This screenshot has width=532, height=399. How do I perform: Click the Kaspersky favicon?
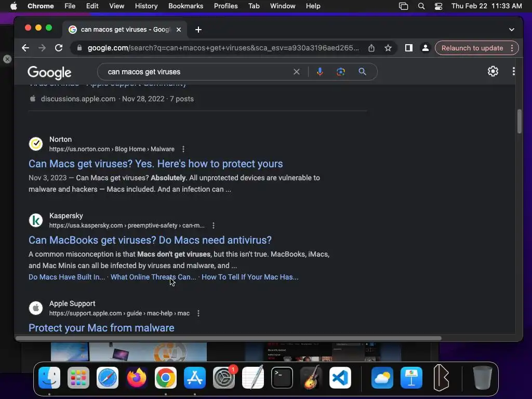pos(36,220)
